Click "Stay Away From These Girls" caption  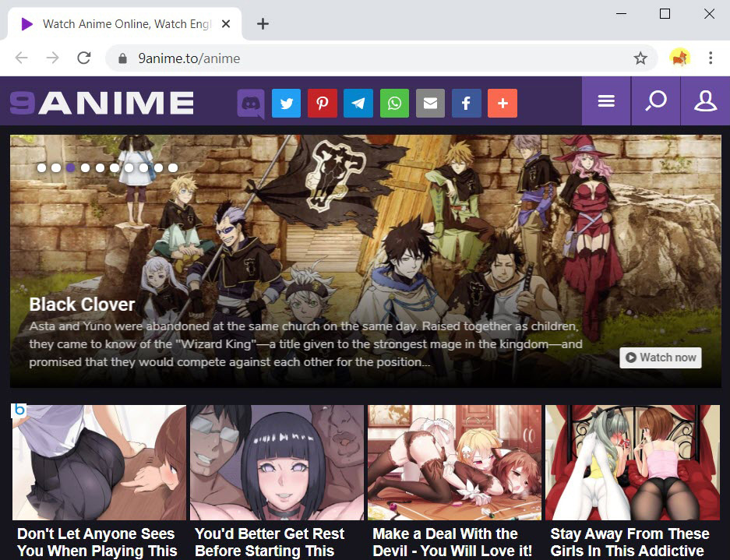(x=629, y=542)
